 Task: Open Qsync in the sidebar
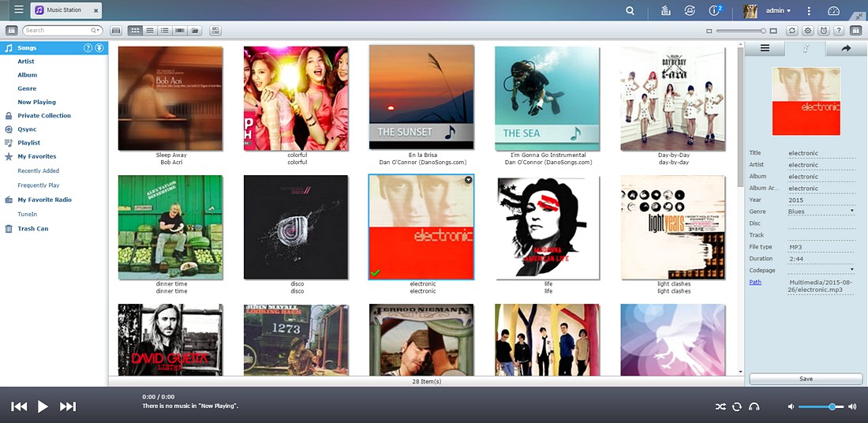click(27, 129)
